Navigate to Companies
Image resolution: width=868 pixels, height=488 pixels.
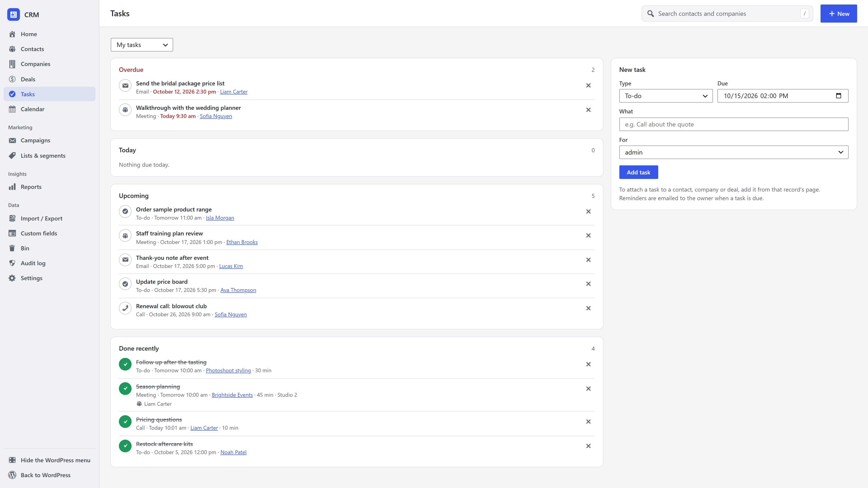click(x=50, y=64)
